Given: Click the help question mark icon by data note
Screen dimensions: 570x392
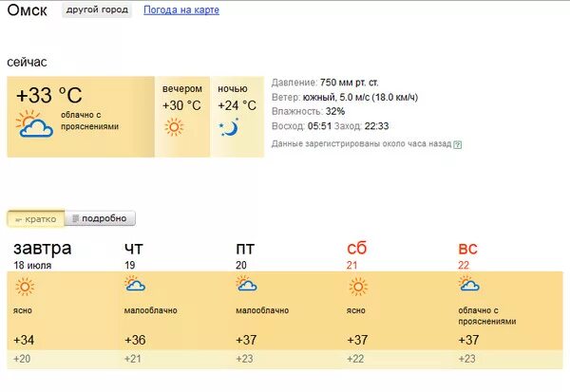Looking at the screenshot, I should pos(458,144).
